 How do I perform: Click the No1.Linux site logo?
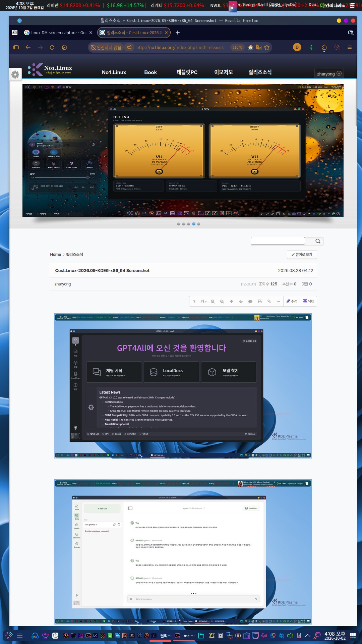[50, 69]
